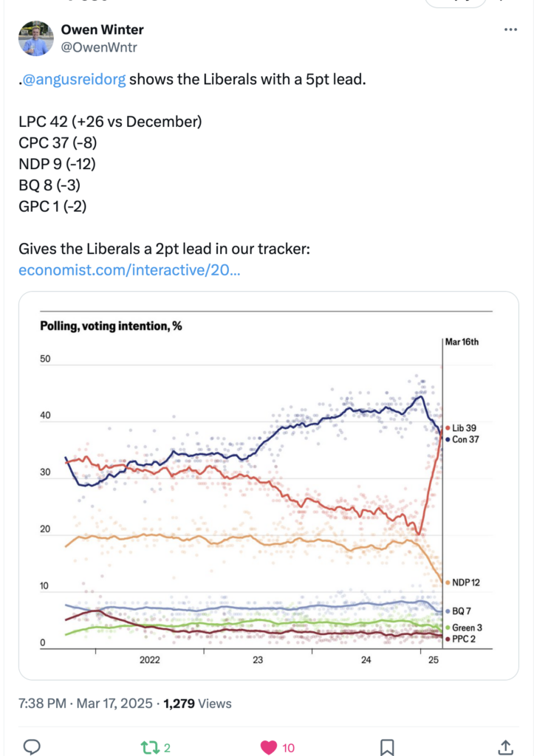The height and width of the screenshot is (756, 534).
Task: Open the @OwenWntr handle
Action: point(99,47)
